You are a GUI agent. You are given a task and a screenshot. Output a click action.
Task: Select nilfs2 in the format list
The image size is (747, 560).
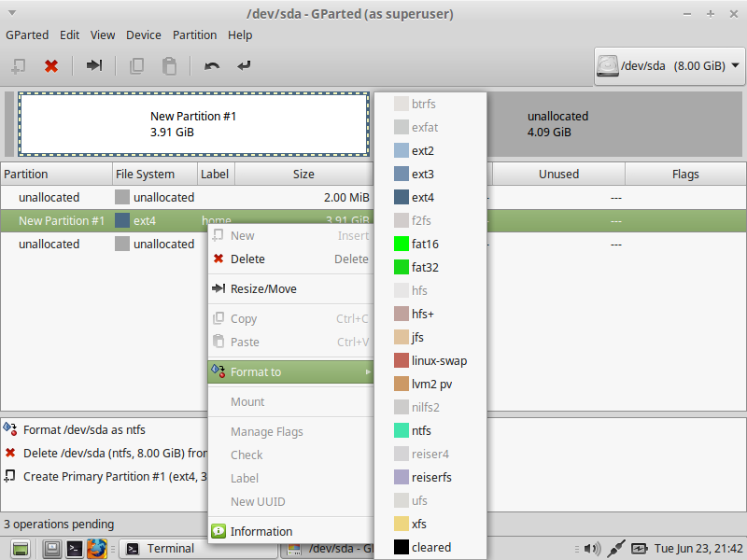pos(430,407)
